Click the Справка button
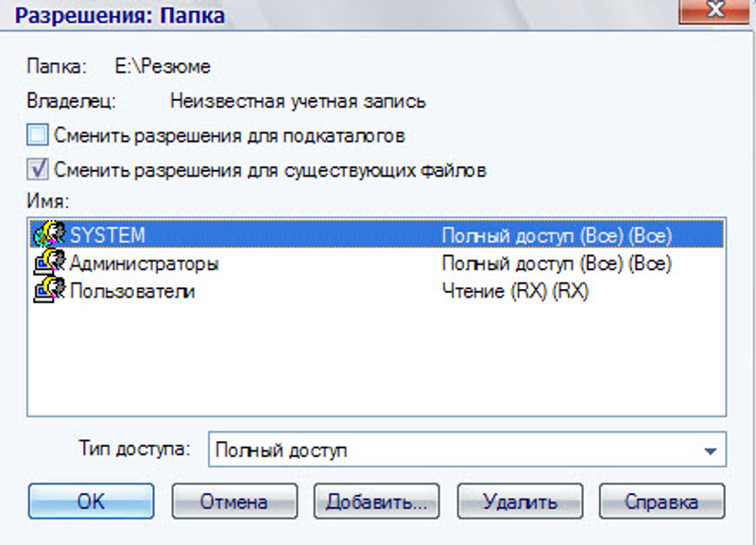756x545 pixels. tap(662, 502)
